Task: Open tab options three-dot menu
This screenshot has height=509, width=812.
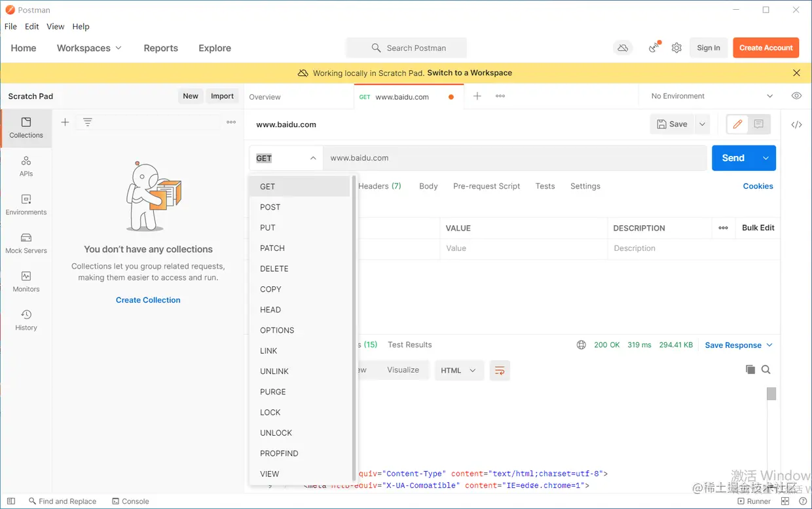Action: coord(500,96)
